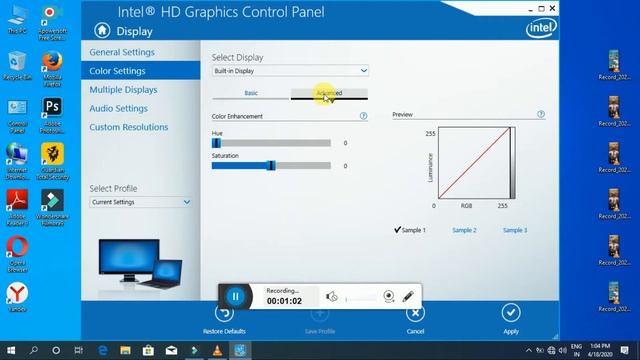Launch Wondershare Filmora desktop shortcut
Image resolution: width=640 pixels, height=360 pixels.
pos(52,208)
